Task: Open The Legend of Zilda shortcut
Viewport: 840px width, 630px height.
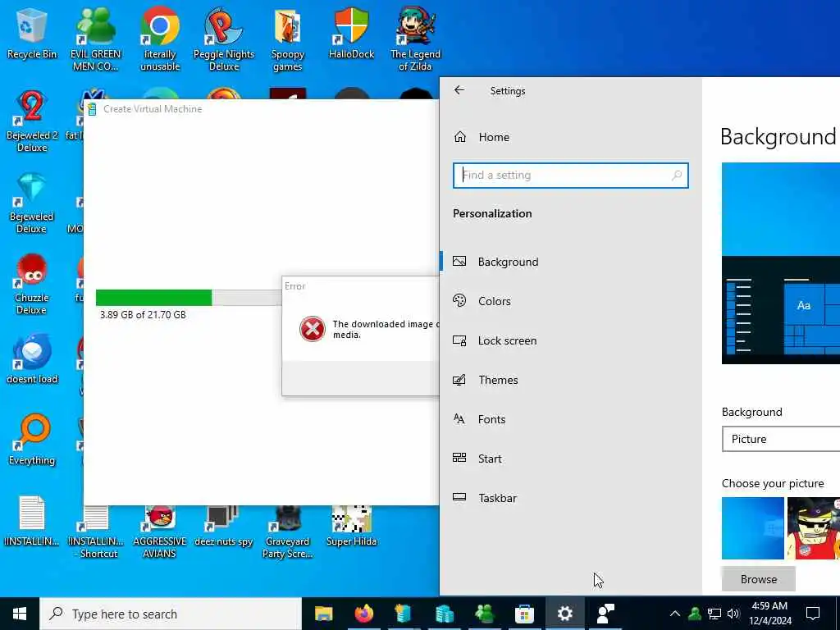Action: point(415,39)
